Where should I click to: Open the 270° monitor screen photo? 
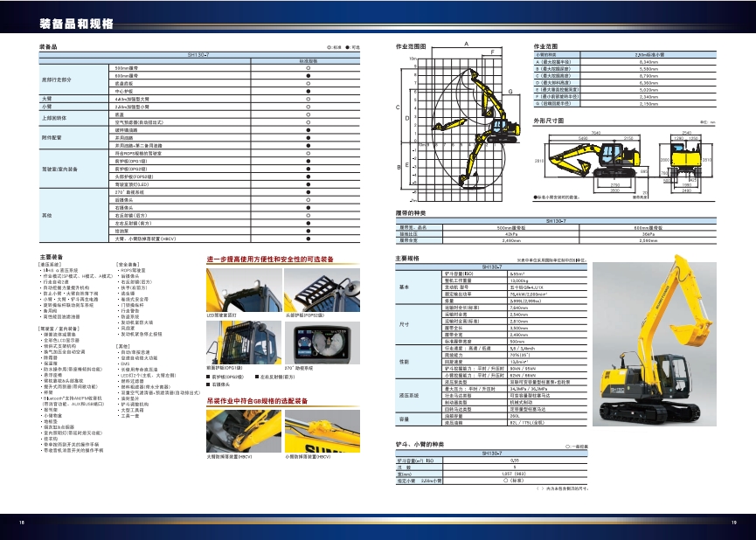click(323, 343)
